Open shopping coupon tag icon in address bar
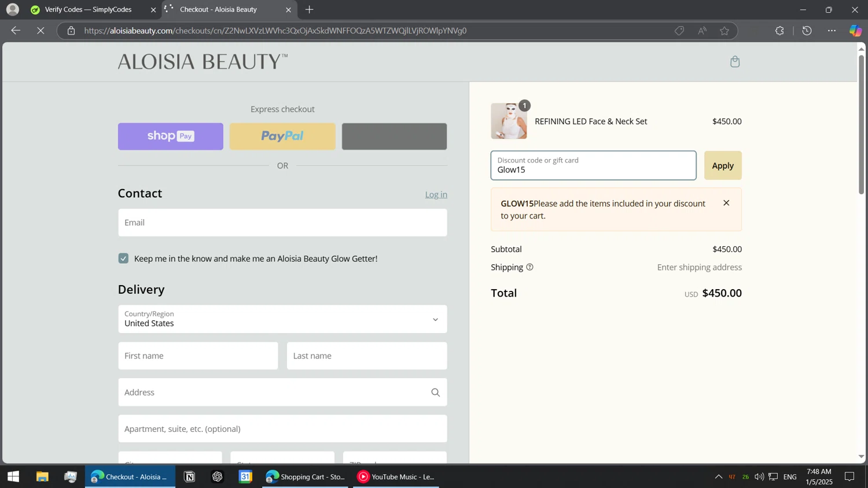Image resolution: width=868 pixels, height=488 pixels. pos(679,31)
